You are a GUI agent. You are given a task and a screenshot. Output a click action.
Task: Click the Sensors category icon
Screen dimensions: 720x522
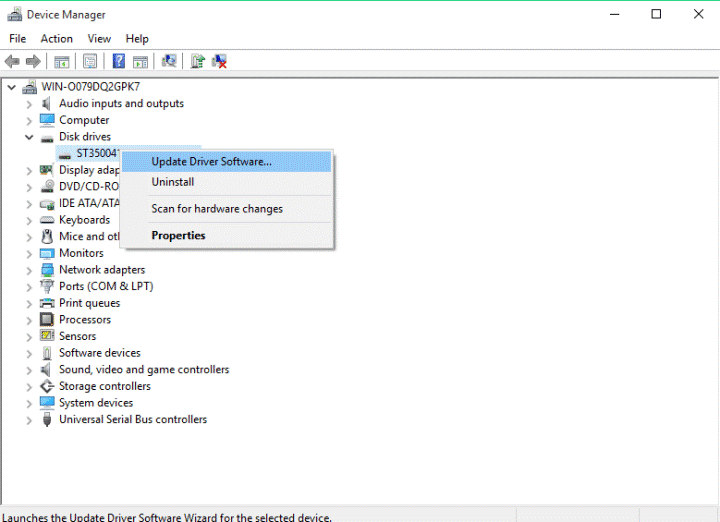coord(47,336)
